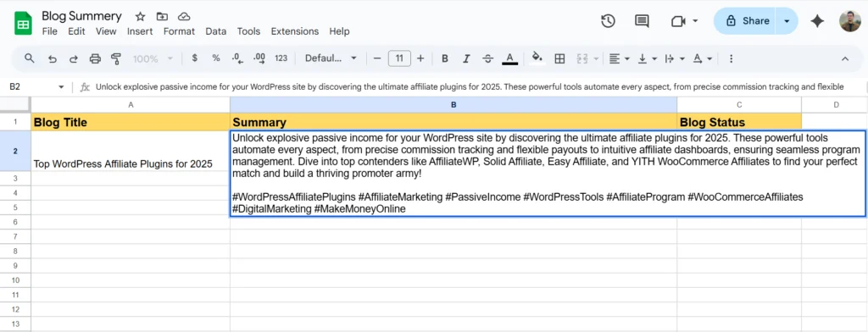The image size is (868, 332).
Task: Click the Blog Title header cell
Action: click(131, 122)
